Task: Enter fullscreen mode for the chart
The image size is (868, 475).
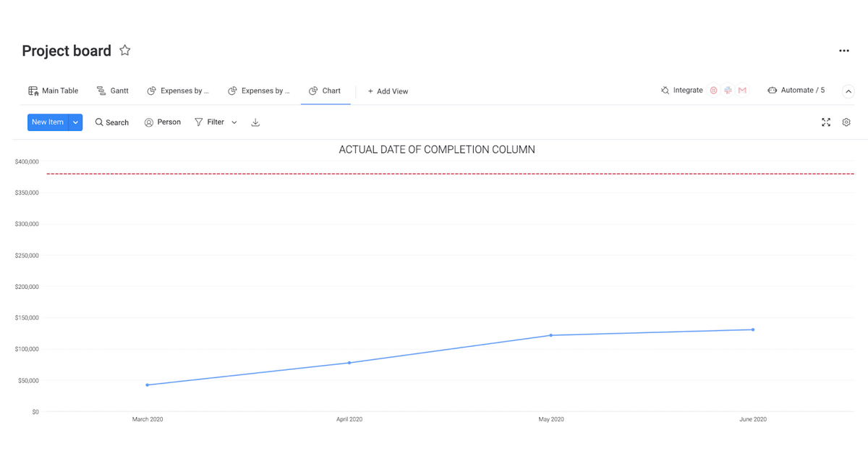Action: 825,122
